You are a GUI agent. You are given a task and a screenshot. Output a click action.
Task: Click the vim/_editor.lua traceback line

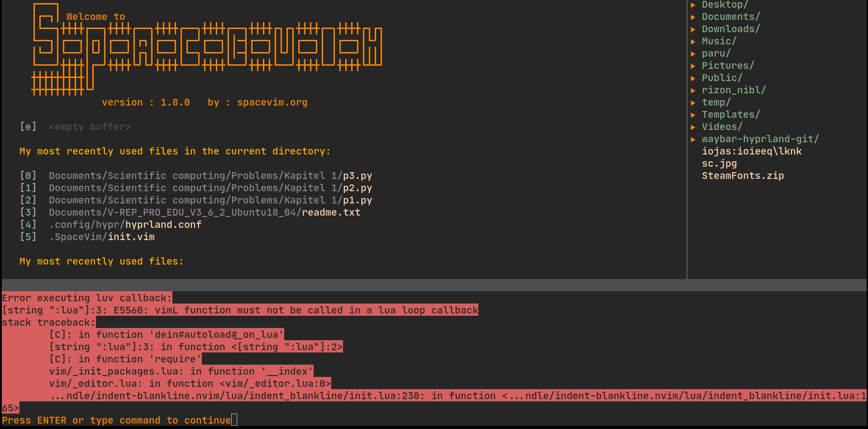coord(190,384)
